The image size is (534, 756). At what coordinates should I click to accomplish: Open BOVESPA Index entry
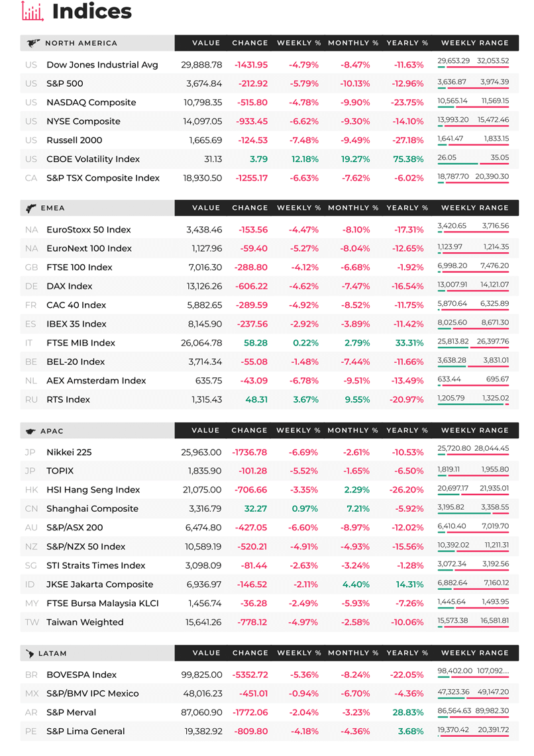pos(81,675)
